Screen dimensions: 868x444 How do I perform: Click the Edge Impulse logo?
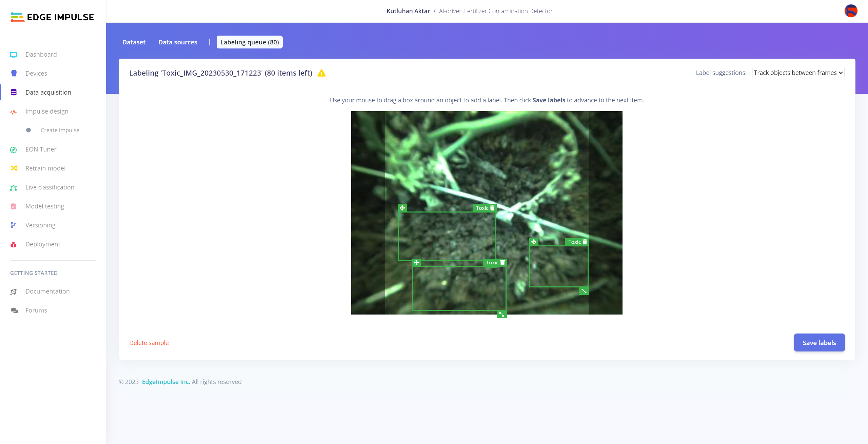click(x=52, y=17)
